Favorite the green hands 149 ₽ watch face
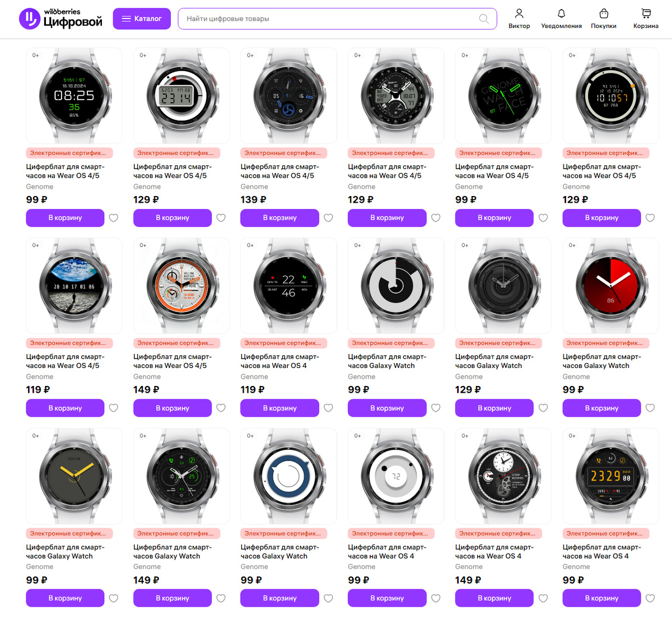Image resolution: width=672 pixels, height=624 pixels. pos(221,598)
